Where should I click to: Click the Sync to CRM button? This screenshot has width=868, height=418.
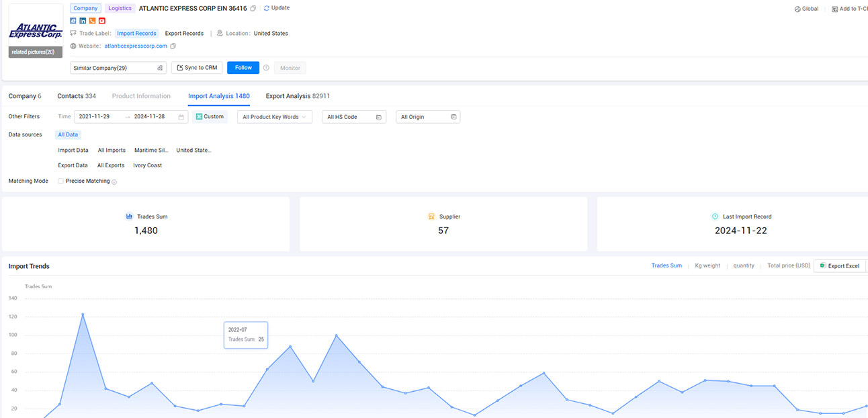click(197, 68)
